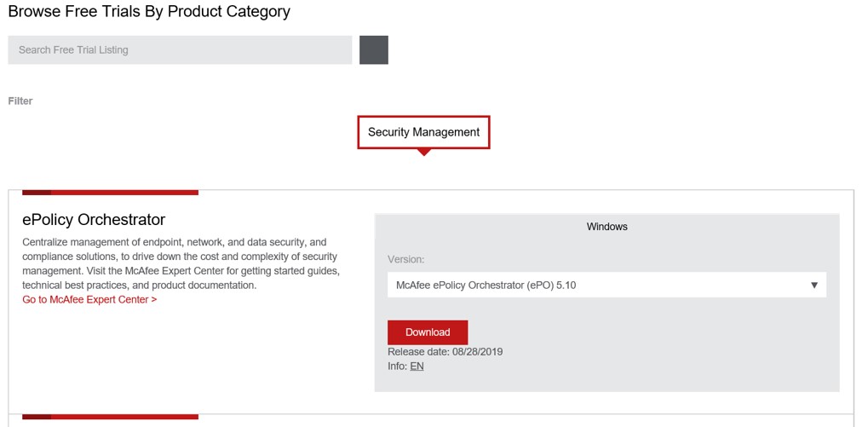Click the Version: label
The height and width of the screenshot is (427, 868).
[x=405, y=259]
